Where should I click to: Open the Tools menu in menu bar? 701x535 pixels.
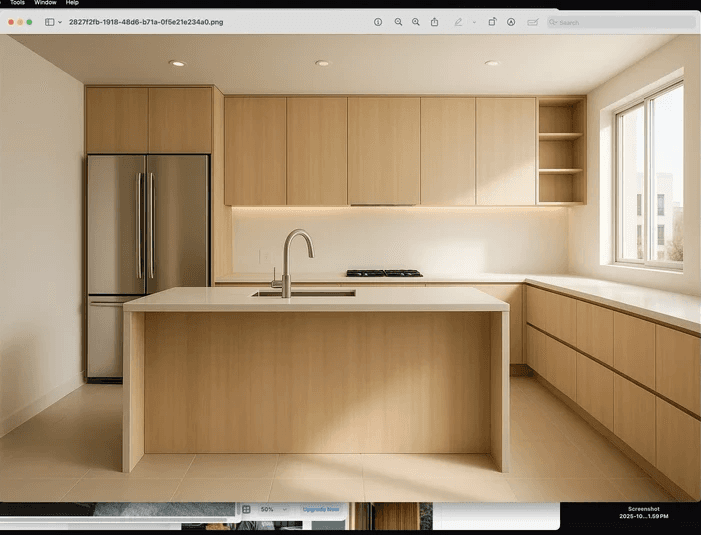tap(17, 3)
